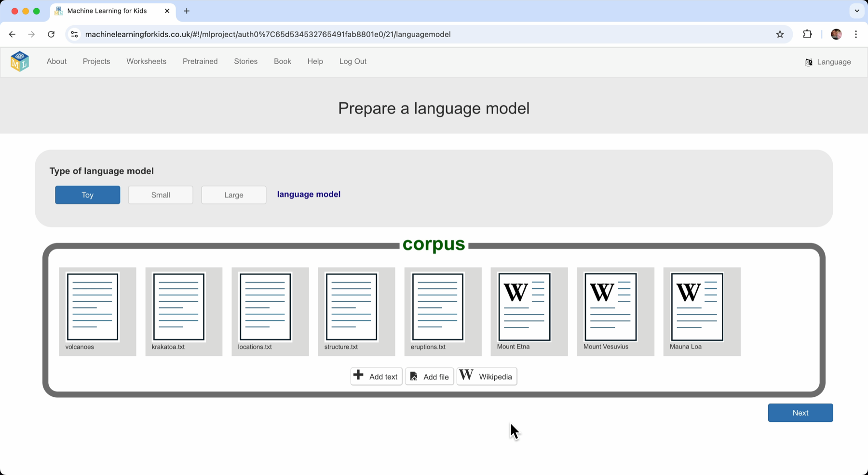Expand the Chrome tab search dropdown

[x=856, y=11]
